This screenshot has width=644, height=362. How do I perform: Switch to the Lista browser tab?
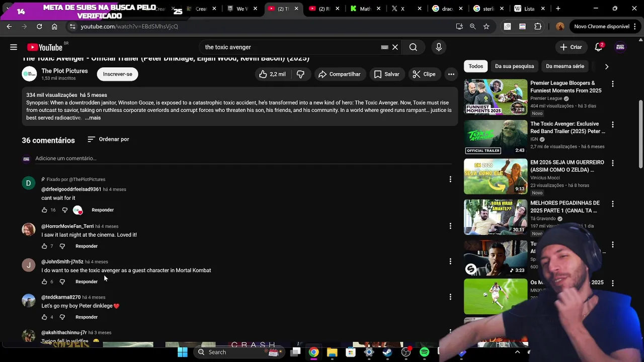tap(530, 9)
